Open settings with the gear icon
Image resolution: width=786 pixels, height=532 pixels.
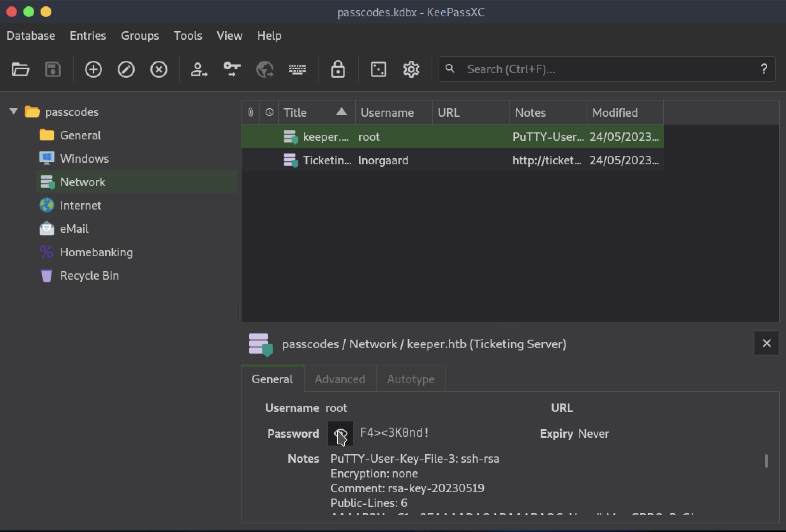411,70
